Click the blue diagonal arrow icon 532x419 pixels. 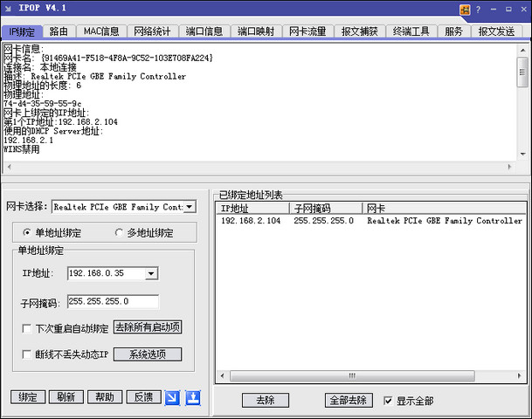coord(172,397)
